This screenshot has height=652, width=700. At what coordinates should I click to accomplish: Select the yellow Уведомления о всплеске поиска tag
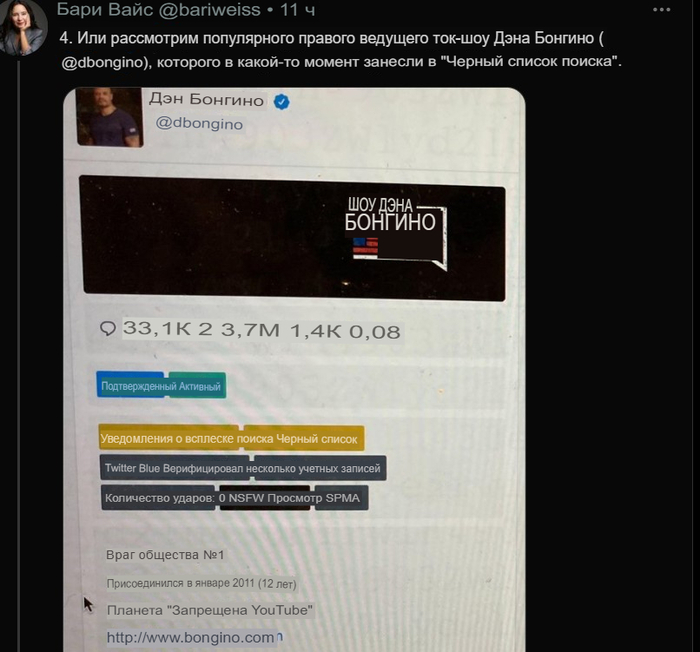click(171, 438)
